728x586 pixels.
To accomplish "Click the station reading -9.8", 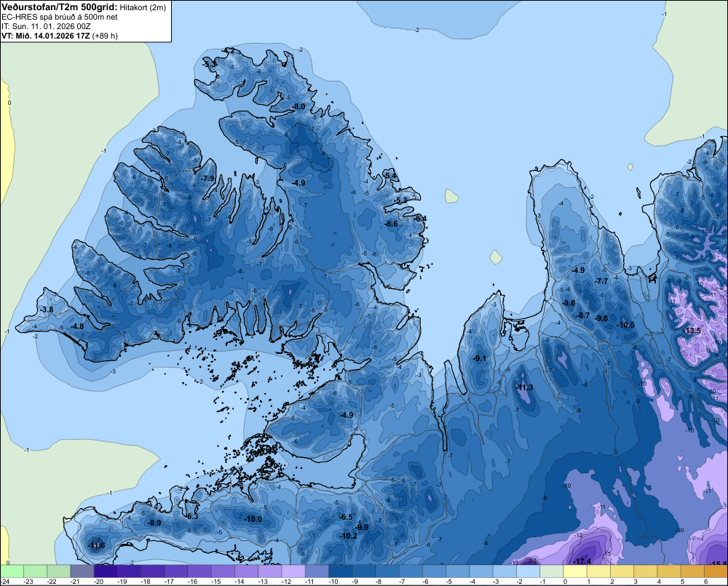I will (x=602, y=318).
